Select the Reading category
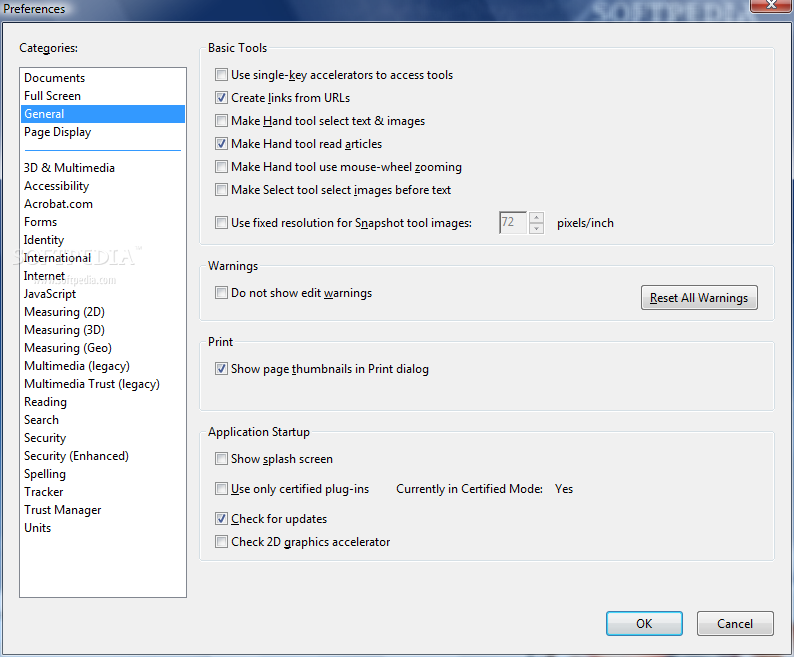The height and width of the screenshot is (657, 794). pyautogui.click(x=103, y=402)
